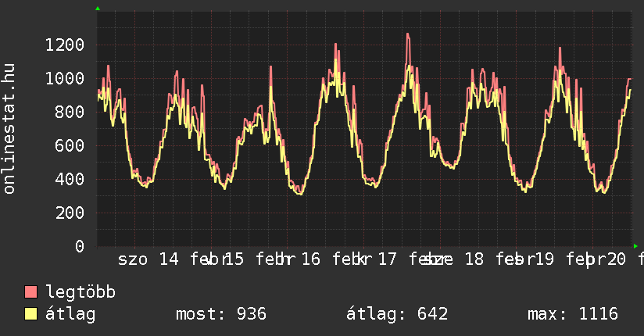The width and height of the screenshot is (644, 336).
Task: Click the 400 y-axis label
Action: (69, 179)
